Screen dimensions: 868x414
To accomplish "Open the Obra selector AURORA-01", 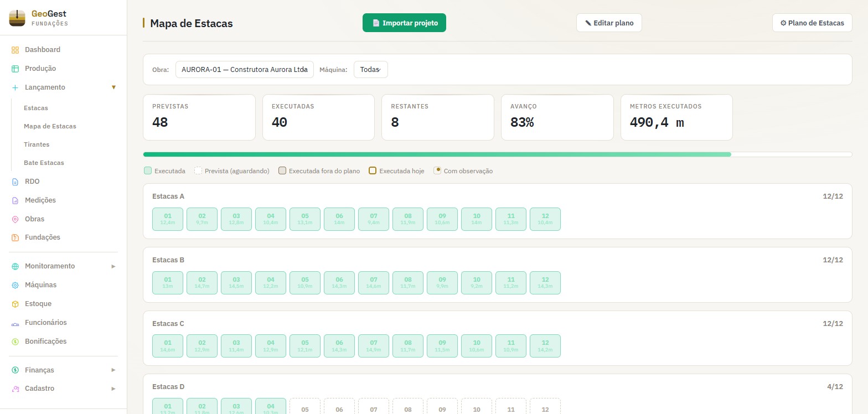I will coord(245,70).
